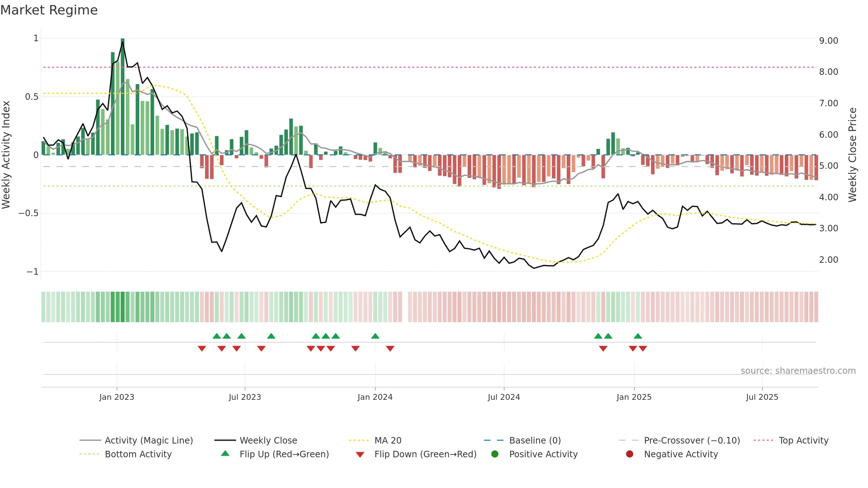868x488 pixels.
Task: Click the −0.5 activity axis tick
Action: (28, 213)
